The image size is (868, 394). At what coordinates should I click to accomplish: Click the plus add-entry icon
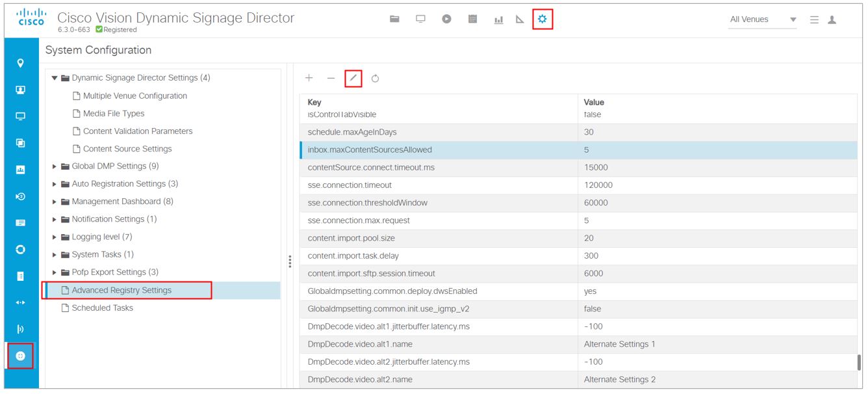[309, 78]
